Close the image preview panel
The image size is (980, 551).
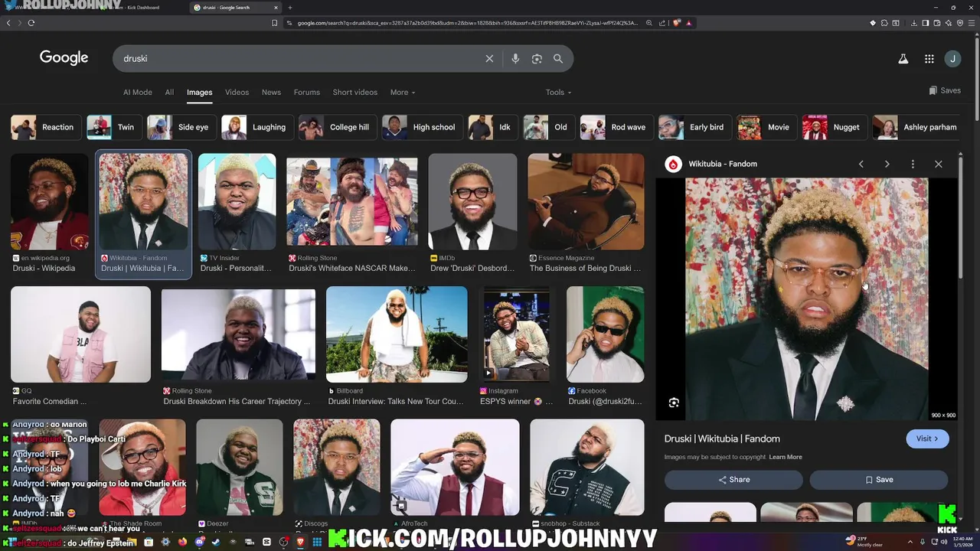(939, 164)
